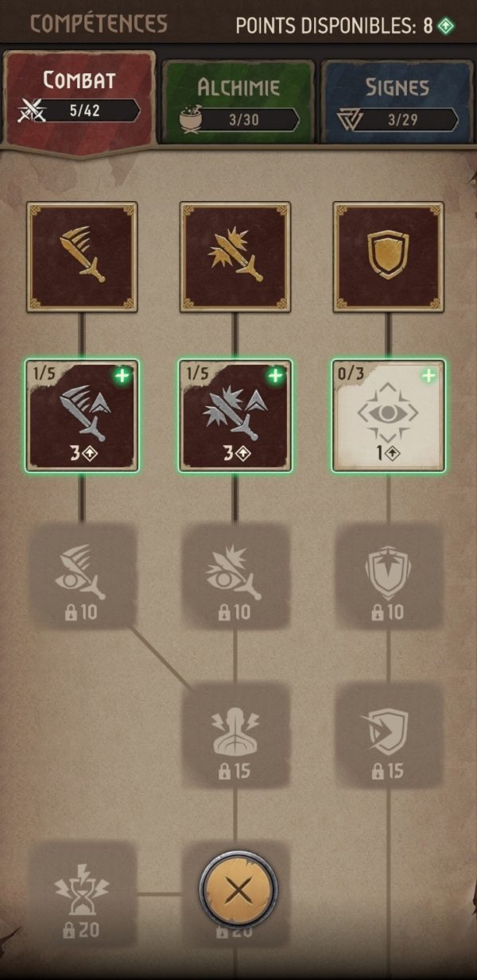Select the 0/3 eye skill card
This screenshot has height=980, width=477.
388,416
